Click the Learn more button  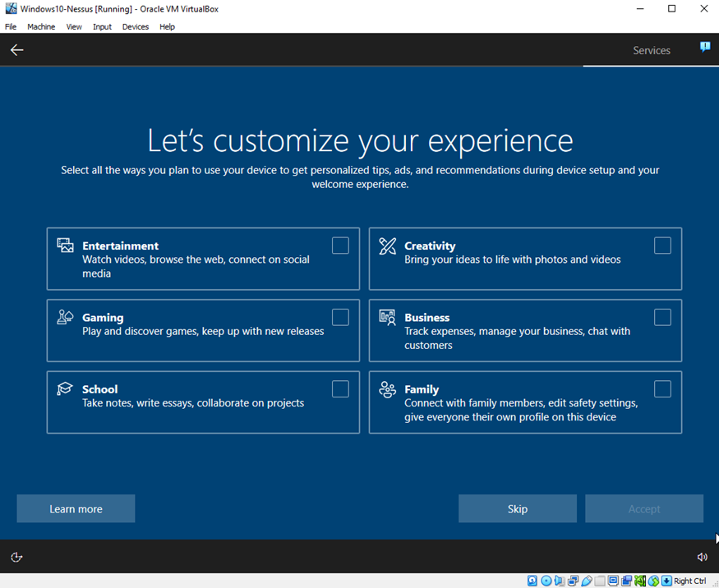coord(76,508)
